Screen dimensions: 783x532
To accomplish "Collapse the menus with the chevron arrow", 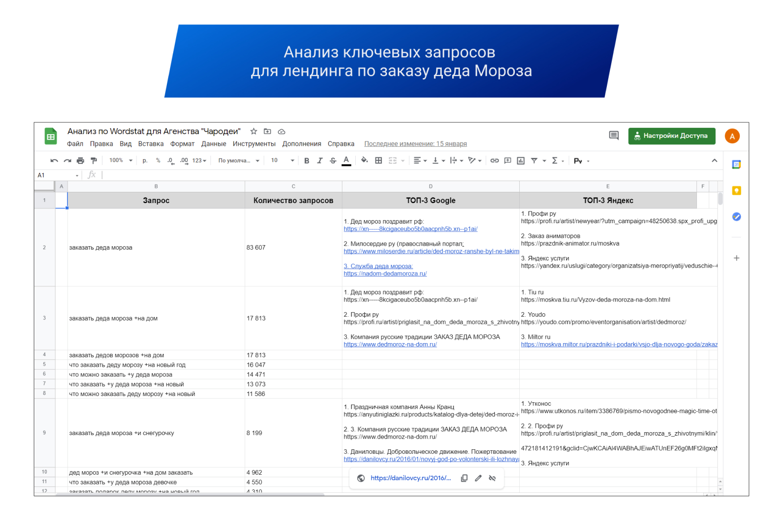I will (x=714, y=161).
